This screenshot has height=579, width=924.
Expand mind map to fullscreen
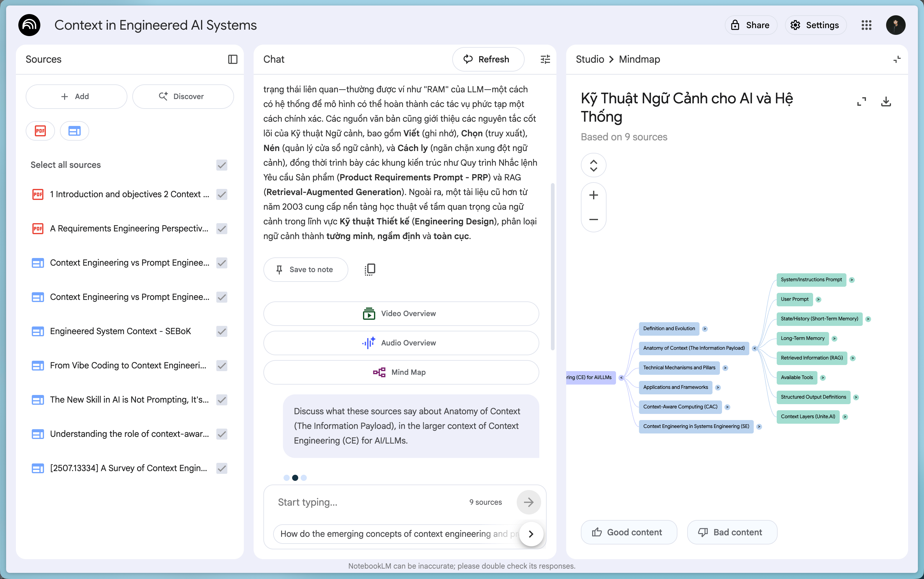pyautogui.click(x=861, y=101)
